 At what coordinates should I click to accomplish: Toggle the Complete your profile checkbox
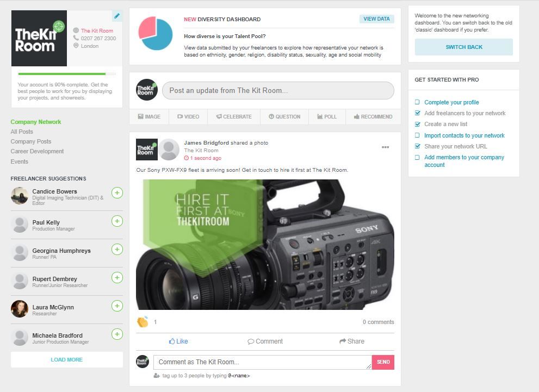417,102
